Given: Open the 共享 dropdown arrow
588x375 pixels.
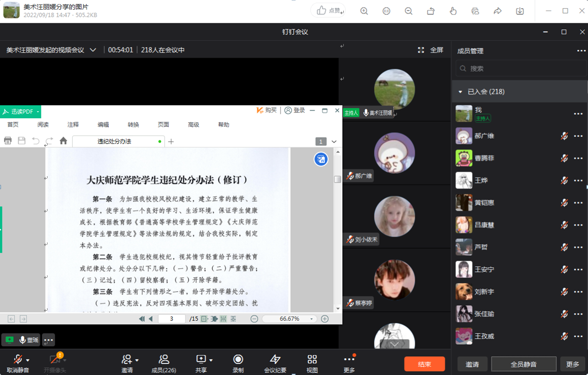Looking at the screenshot, I should point(211,360).
